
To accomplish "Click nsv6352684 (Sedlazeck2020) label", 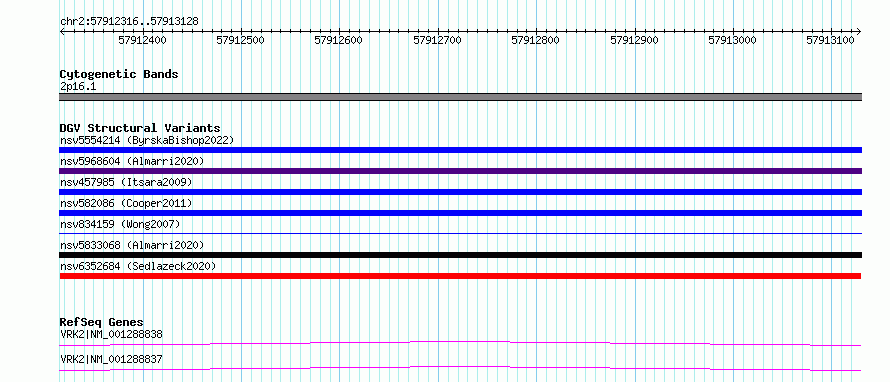I will [138, 266].
